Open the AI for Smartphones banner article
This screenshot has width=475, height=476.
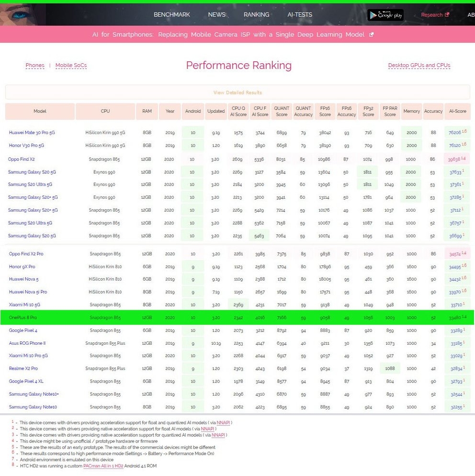tap(228, 34)
